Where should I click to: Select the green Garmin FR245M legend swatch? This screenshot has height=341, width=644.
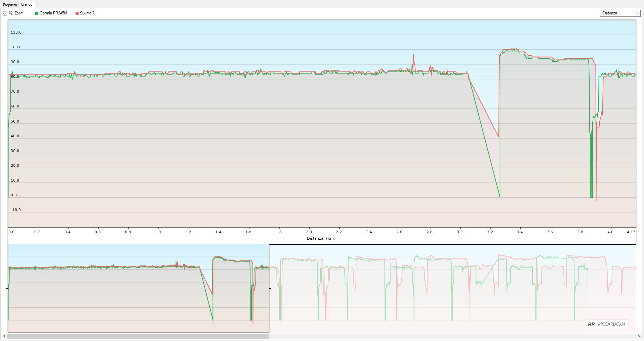(36, 13)
